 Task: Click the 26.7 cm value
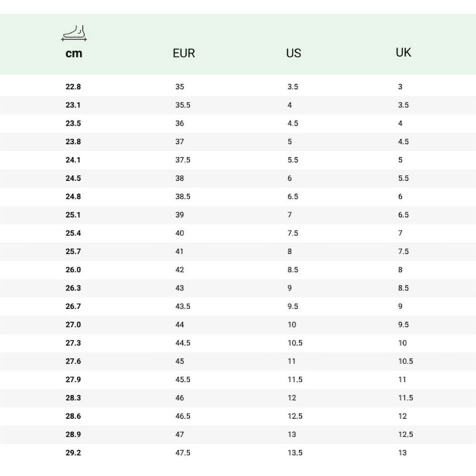point(73,306)
